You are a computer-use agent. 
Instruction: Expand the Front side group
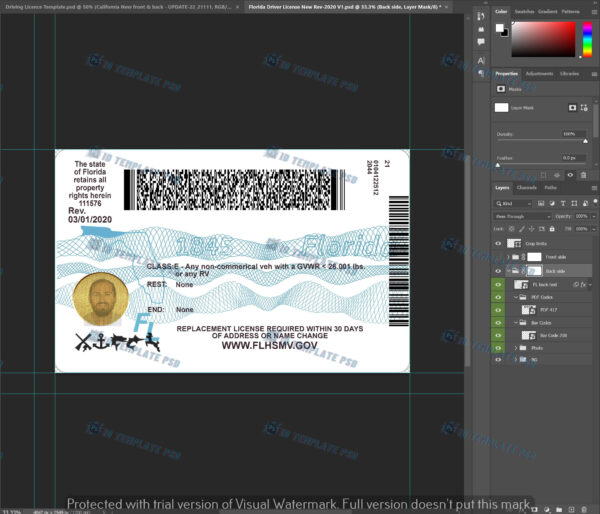click(x=508, y=257)
